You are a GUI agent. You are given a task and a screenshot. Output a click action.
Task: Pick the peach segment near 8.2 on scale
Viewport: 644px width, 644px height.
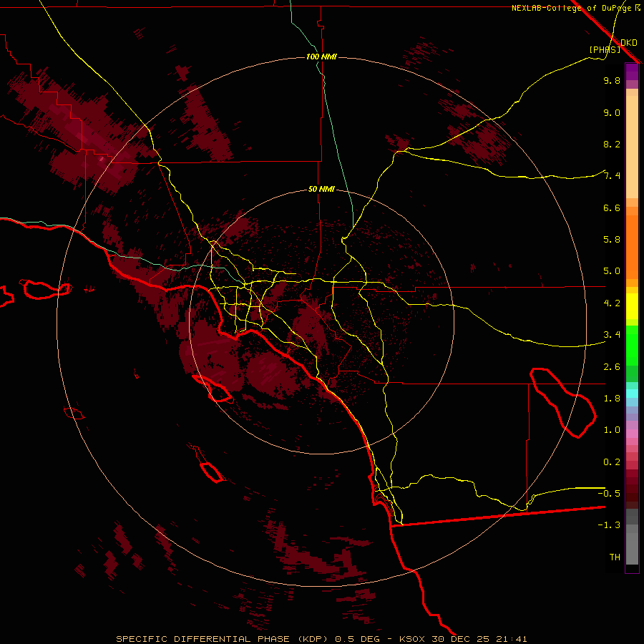coord(632,145)
